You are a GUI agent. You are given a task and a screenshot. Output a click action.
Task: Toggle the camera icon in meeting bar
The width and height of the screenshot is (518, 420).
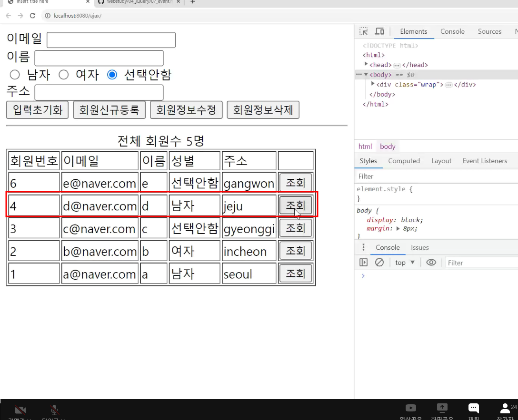pyautogui.click(x=20, y=410)
